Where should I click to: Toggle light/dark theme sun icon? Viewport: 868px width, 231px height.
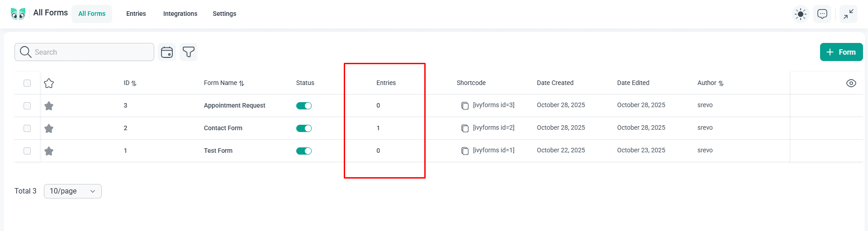801,14
